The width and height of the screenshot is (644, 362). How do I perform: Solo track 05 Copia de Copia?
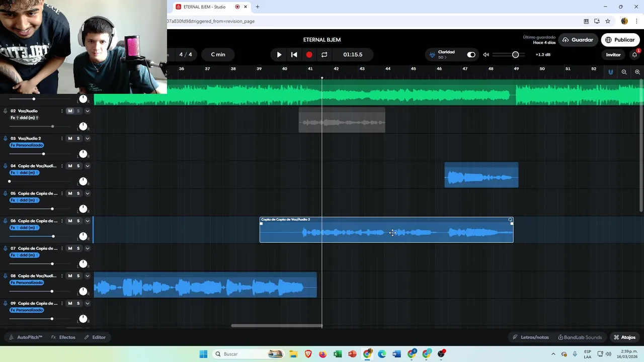click(78, 194)
